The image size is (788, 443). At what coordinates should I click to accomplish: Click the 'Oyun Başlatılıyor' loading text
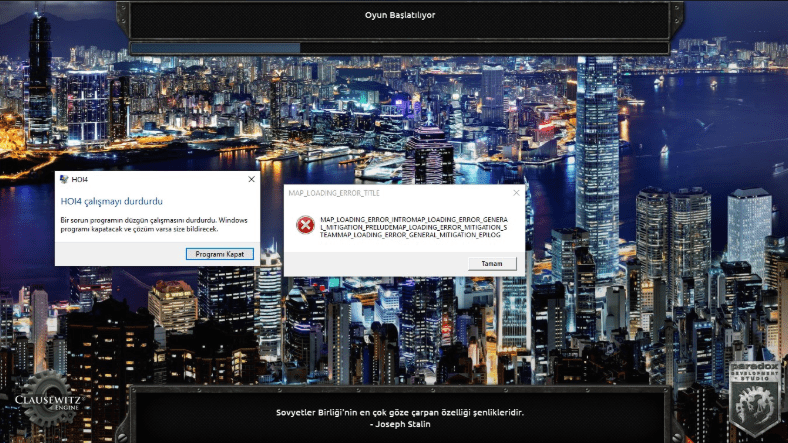click(x=400, y=15)
